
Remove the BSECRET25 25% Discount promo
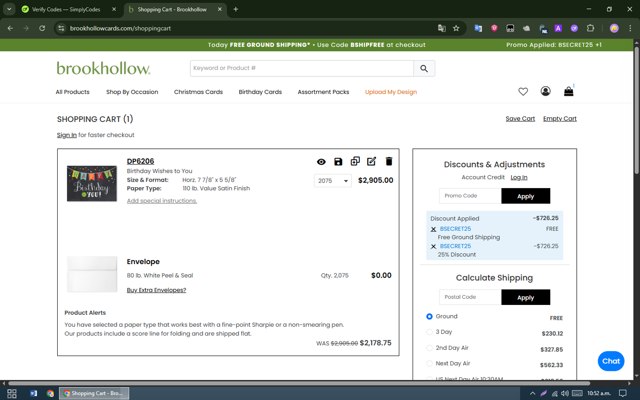click(x=433, y=247)
